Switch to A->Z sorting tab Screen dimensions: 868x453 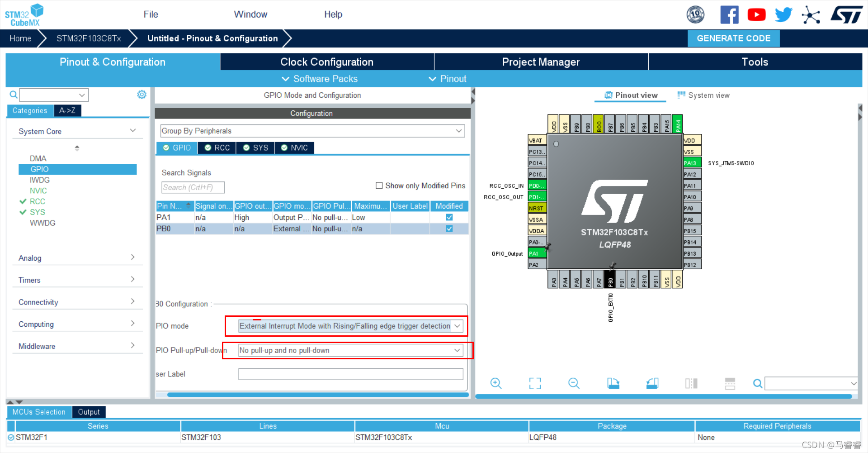(x=67, y=110)
